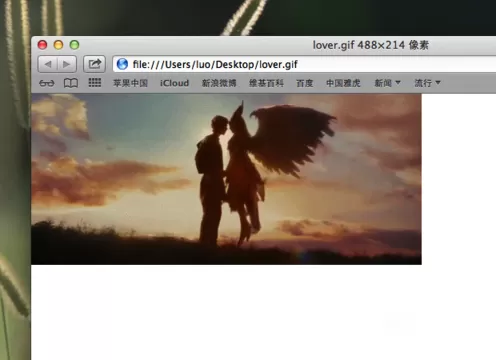Image resolution: width=496 pixels, height=360 pixels.
Task: Open the 维基百科 bookmark
Action: (266, 83)
